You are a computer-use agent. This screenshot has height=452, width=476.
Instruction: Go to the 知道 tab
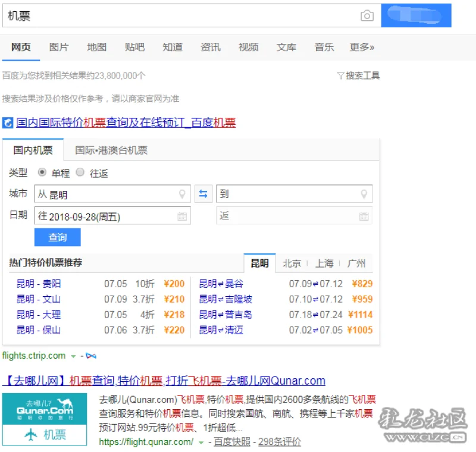(173, 47)
